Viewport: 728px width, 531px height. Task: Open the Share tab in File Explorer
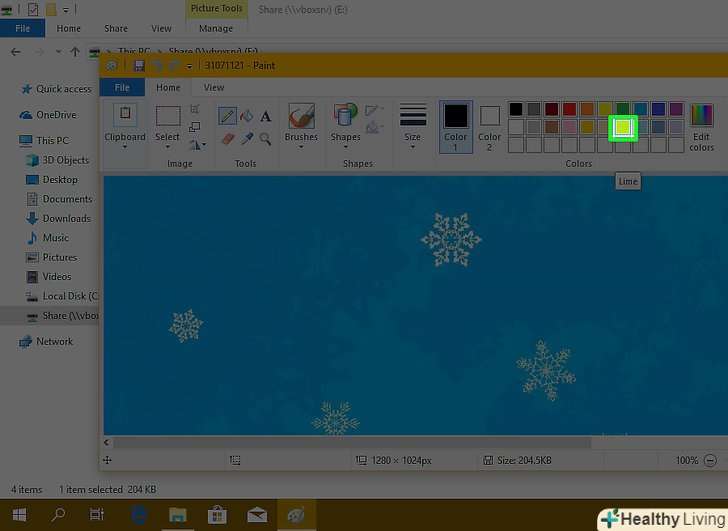point(116,28)
